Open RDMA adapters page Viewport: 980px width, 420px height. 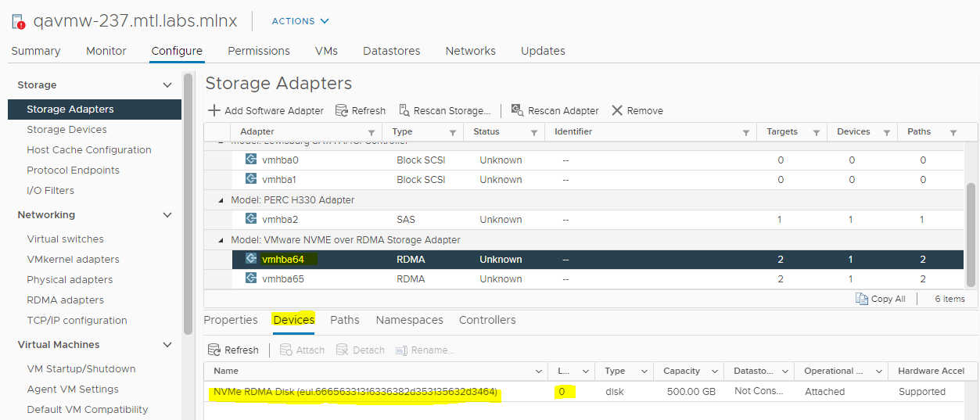[x=65, y=300]
